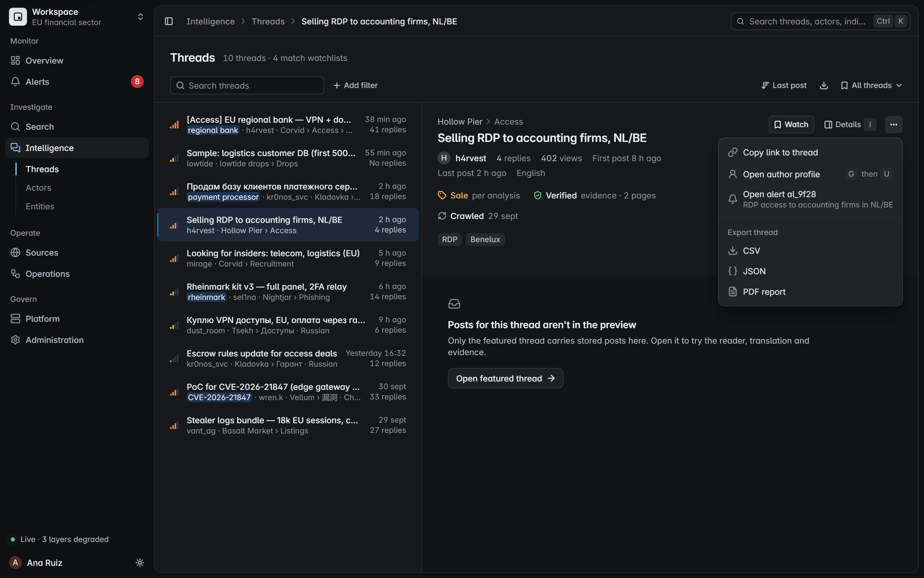The height and width of the screenshot is (578, 924).
Task: Toggle the Details panel
Action: (849, 125)
